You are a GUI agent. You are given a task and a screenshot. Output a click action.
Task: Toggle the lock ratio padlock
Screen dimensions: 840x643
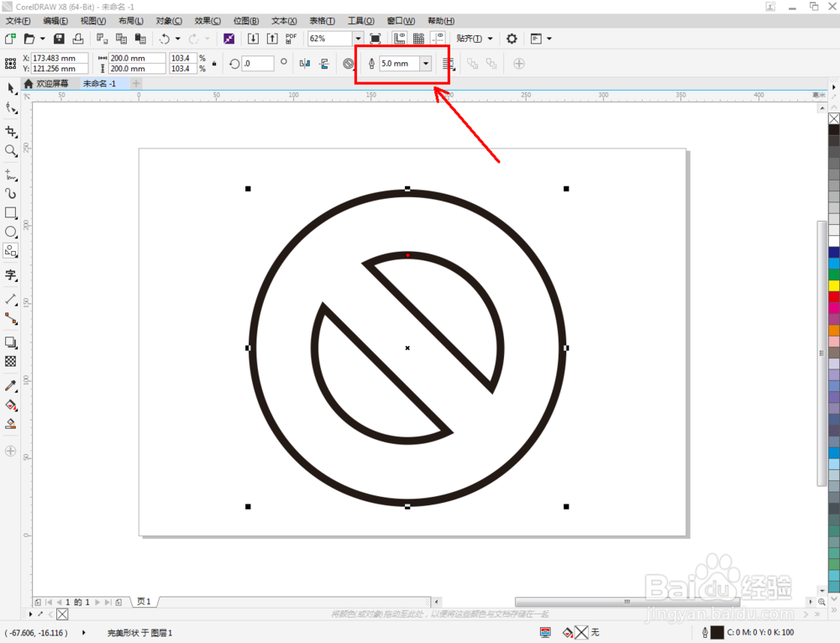(x=214, y=63)
